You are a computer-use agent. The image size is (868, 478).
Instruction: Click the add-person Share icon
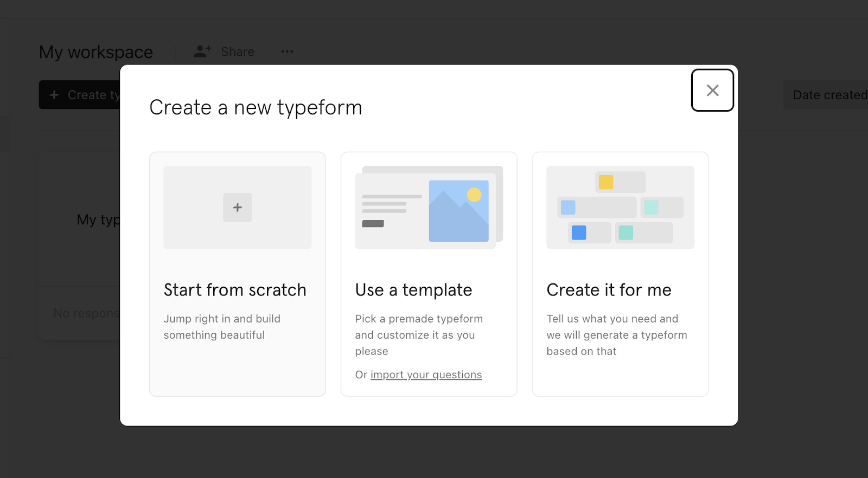[x=202, y=51]
